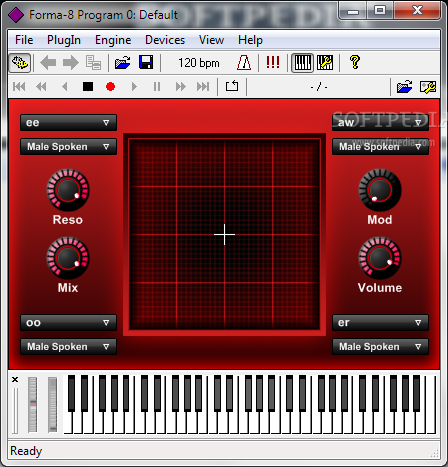
Task: Click the plugin settings icon in toolbar
Action: coord(20,63)
